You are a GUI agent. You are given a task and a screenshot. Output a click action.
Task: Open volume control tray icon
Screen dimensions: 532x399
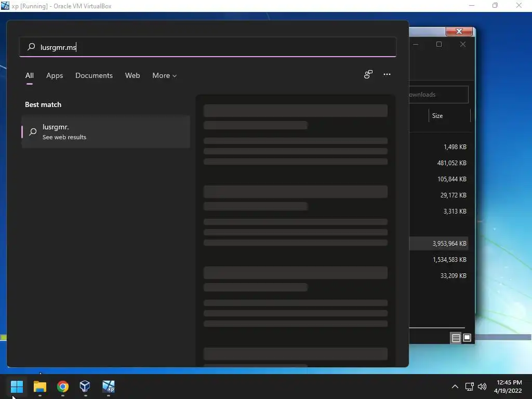tap(482, 387)
